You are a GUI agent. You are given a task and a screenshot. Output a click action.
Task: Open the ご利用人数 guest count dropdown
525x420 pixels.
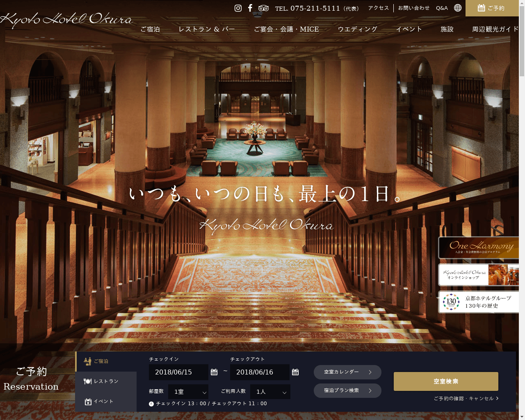270,392
